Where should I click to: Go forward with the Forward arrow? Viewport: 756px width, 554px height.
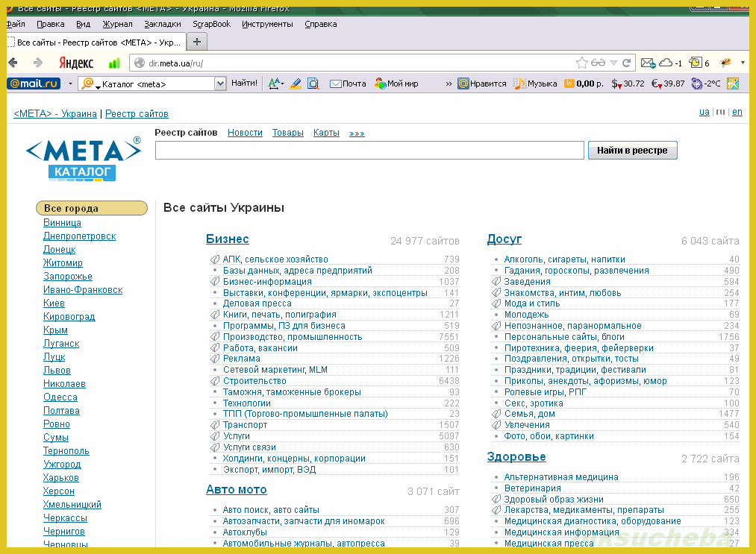click(37, 63)
